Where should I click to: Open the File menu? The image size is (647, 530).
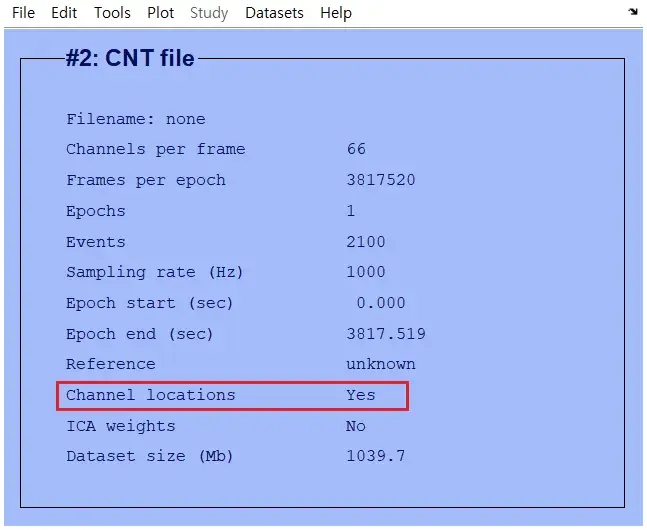click(x=24, y=13)
